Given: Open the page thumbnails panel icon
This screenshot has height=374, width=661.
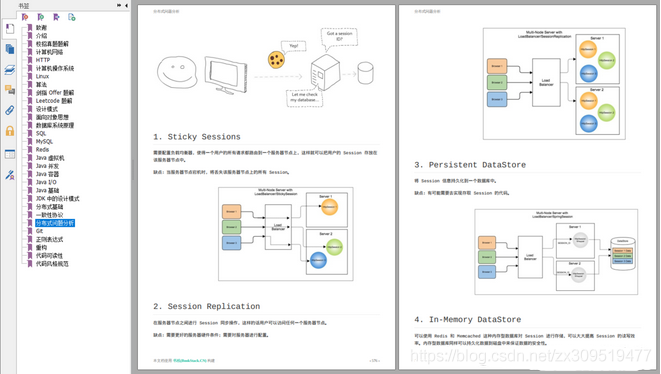Looking at the screenshot, I should (x=10, y=49).
